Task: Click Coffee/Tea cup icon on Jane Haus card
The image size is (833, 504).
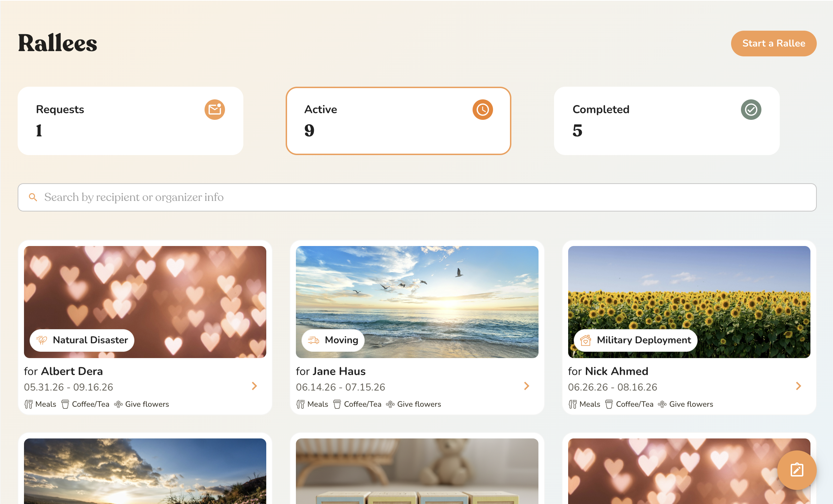Action: click(337, 404)
